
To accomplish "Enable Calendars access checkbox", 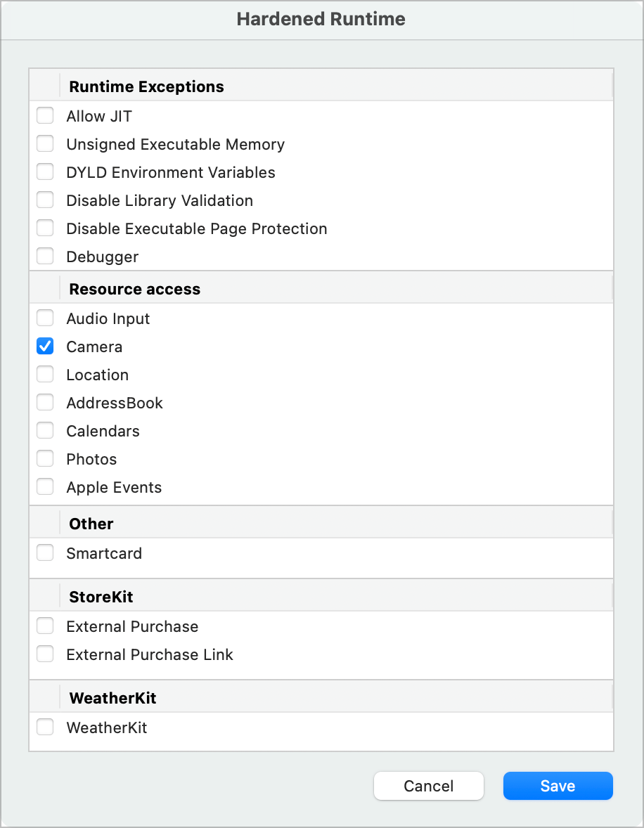I will (x=45, y=431).
